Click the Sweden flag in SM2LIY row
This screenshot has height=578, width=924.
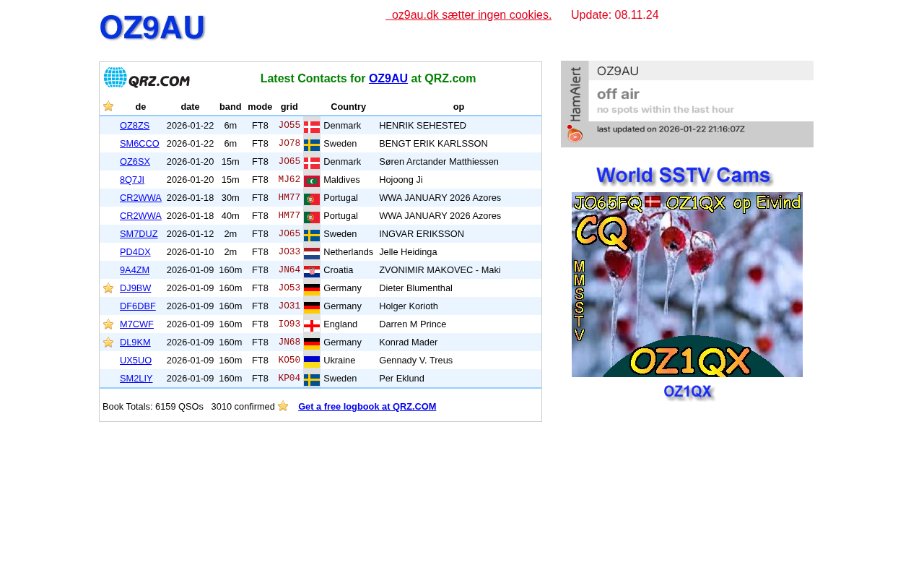click(312, 379)
